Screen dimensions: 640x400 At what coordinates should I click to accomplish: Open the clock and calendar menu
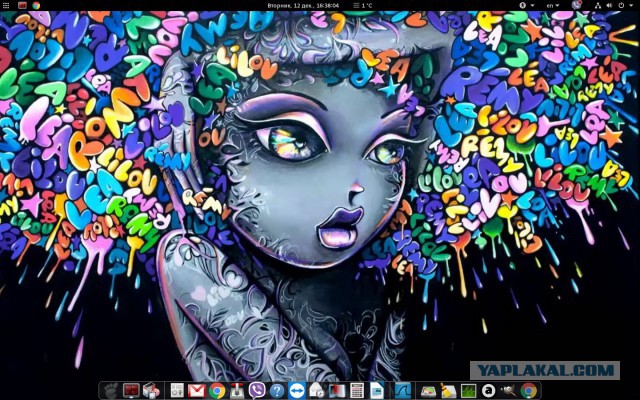(x=303, y=6)
